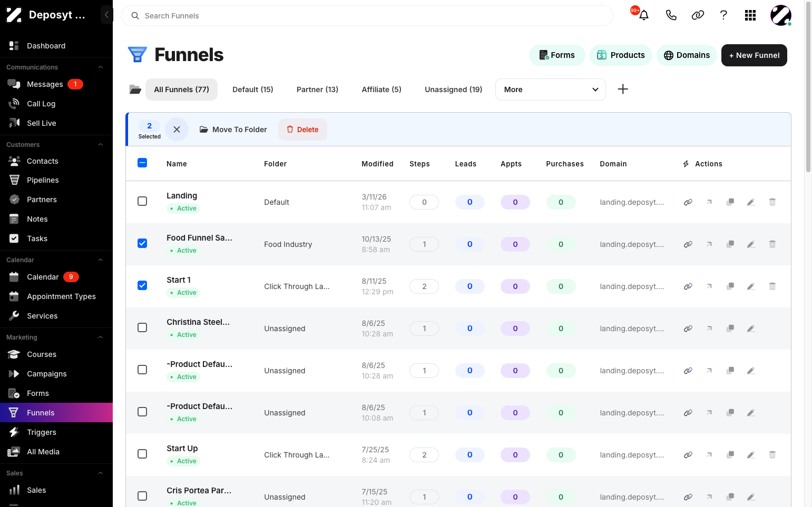Clear selection with X button
The height and width of the screenshot is (507, 812).
[x=177, y=129]
